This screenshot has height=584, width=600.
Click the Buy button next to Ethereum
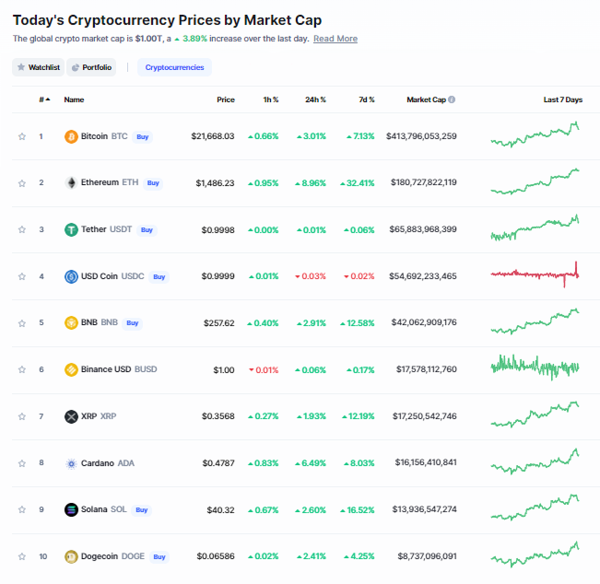(x=153, y=183)
